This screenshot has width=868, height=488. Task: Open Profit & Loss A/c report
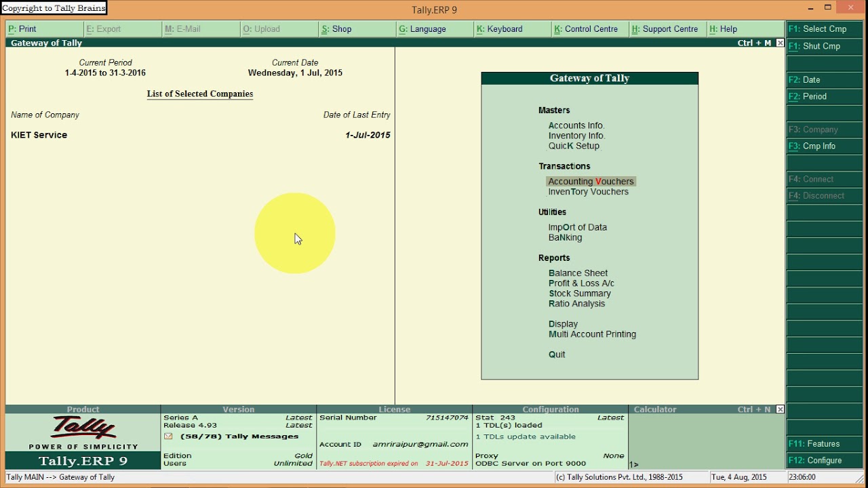[581, 283]
